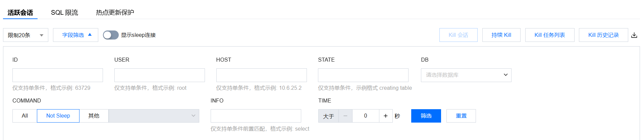Switch to the 热点更新保护 tab
Image resolution: width=644 pixels, height=140 pixels.
coord(115,13)
